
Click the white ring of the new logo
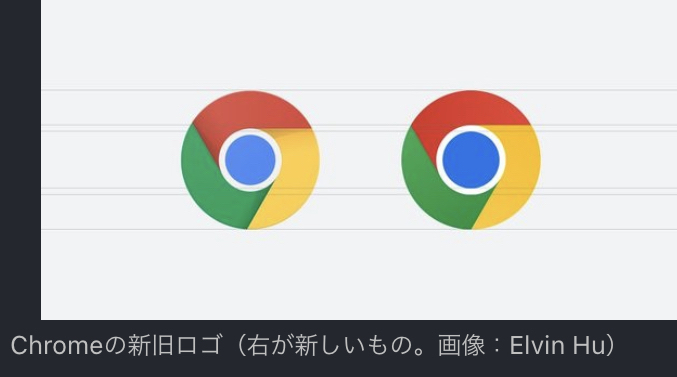[439, 160]
